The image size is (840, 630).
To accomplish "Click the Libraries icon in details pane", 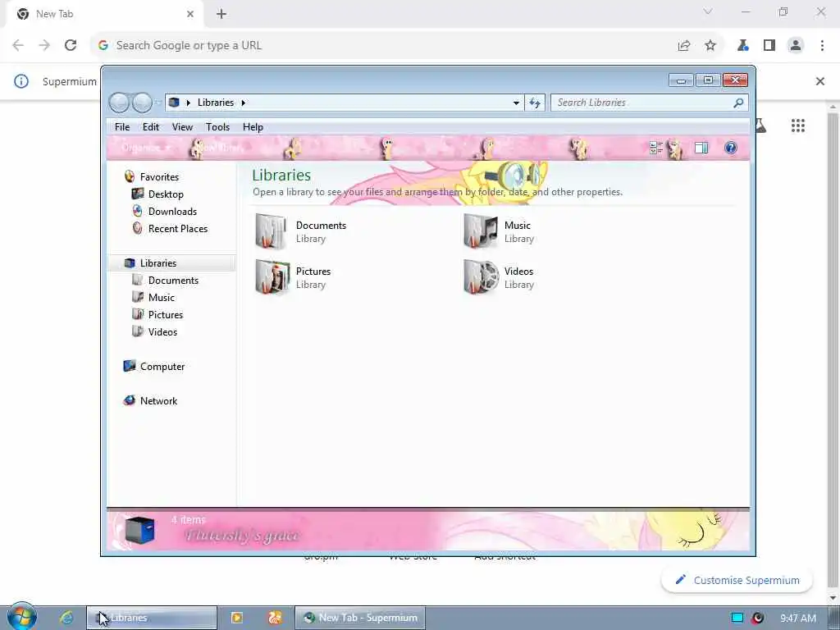I will click(139, 530).
